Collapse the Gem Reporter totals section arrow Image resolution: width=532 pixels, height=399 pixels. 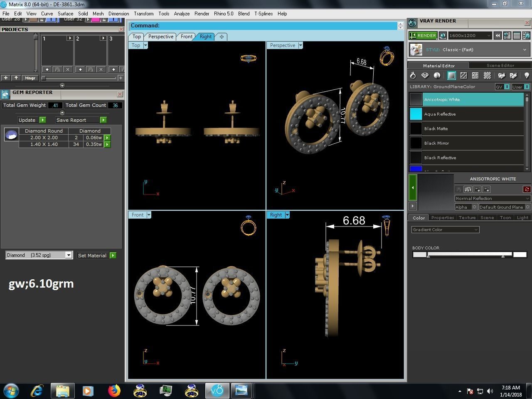coord(62,113)
